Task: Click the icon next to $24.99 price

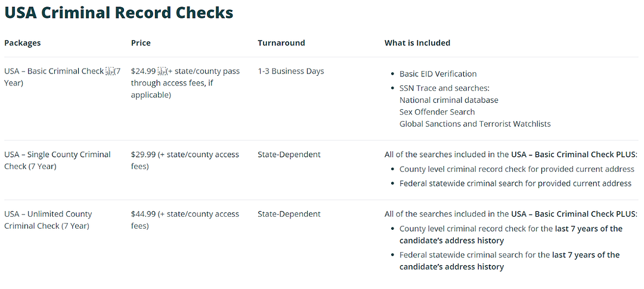Action: (x=162, y=71)
